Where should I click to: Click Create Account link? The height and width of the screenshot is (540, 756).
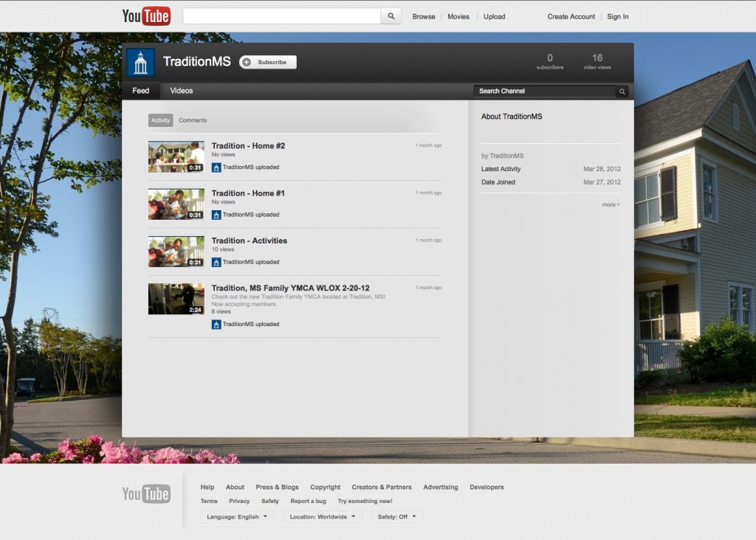coord(571,16)
